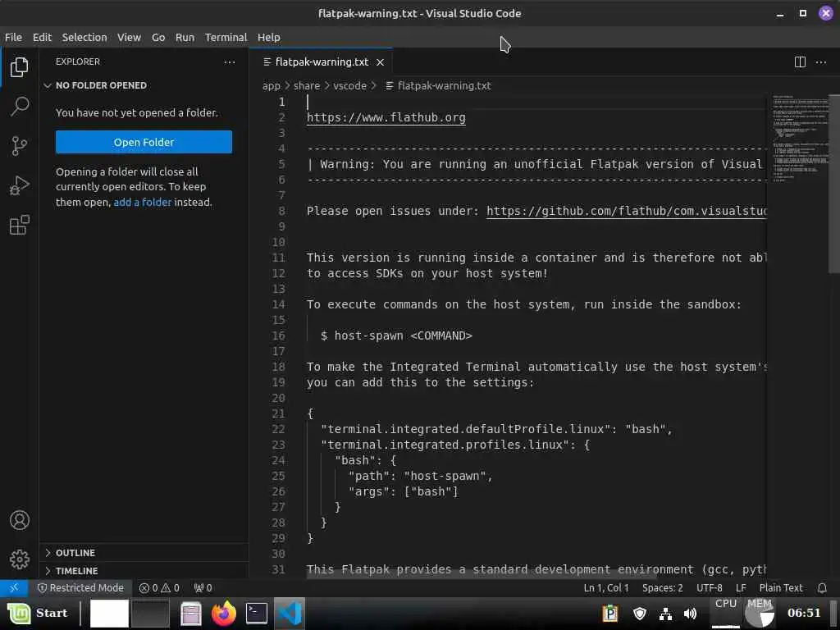
Task: Click flatpak-warning.txt breadcrumb item
Action: (438, 85)
